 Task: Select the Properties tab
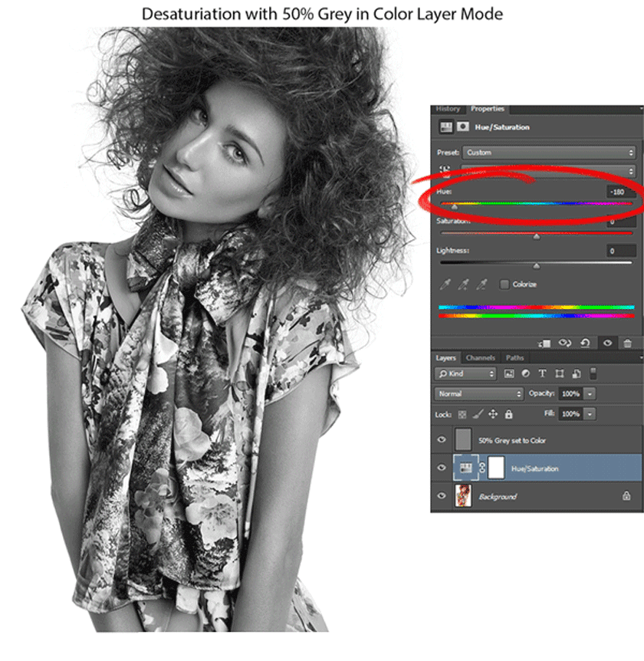click(x=487, y=109)
